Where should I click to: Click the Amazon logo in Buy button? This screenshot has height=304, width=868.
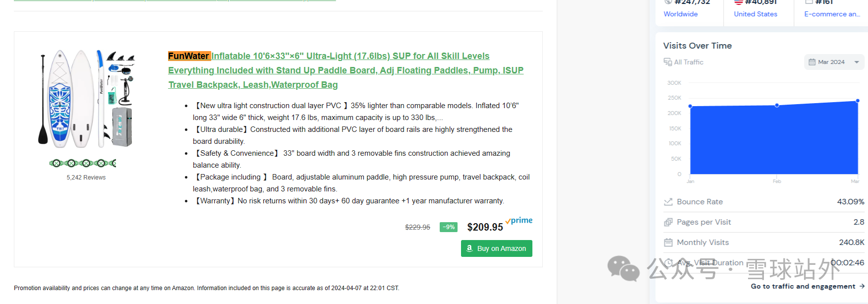(x=469, y=248)
